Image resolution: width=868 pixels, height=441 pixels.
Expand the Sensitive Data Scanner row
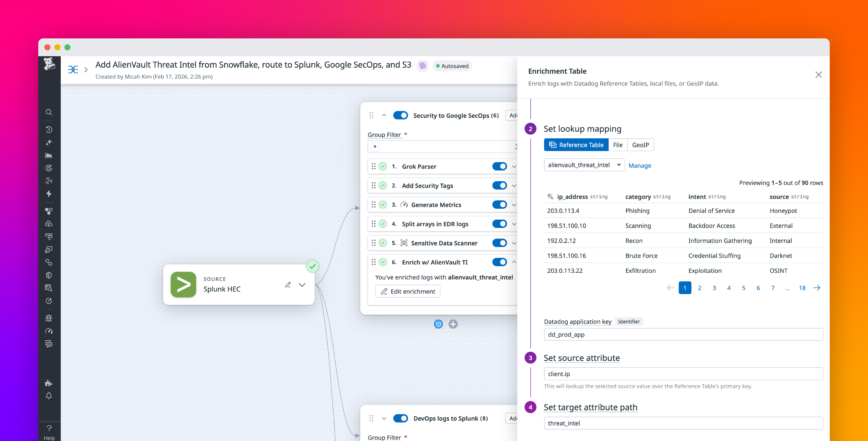(514, 243)
